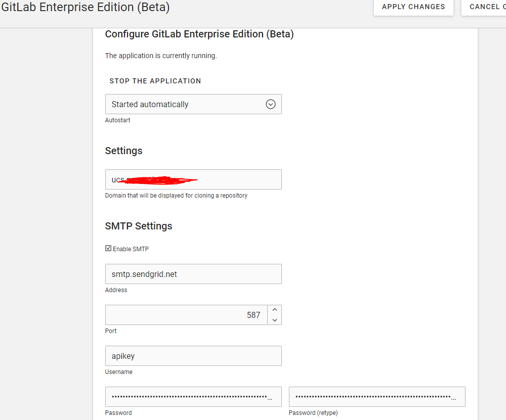Image resolution: width=506 pixels, height=420 pixels.
Task: Edit the Username field with apikey
Action: coord(193,356)
